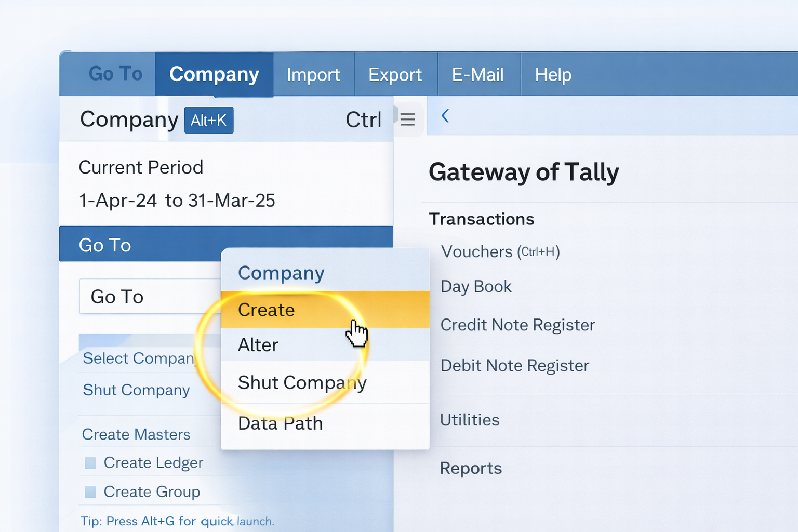
Task: Open the Help menu
Action: pyautogui.click(x=553, y=75)
